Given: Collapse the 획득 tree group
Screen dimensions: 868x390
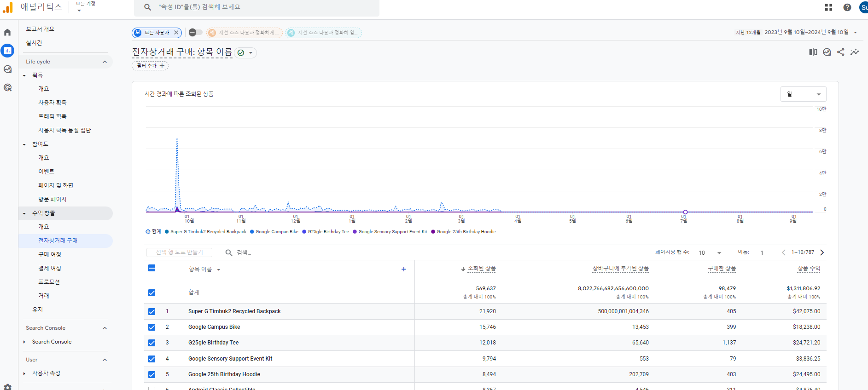Looking at the screenshot, I should point(24,75).
